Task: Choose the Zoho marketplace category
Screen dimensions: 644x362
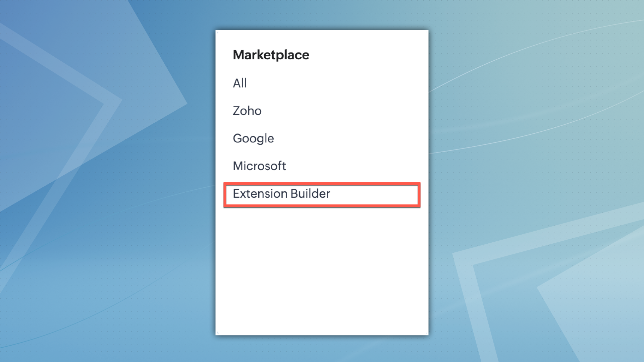Action: [247, 111]
